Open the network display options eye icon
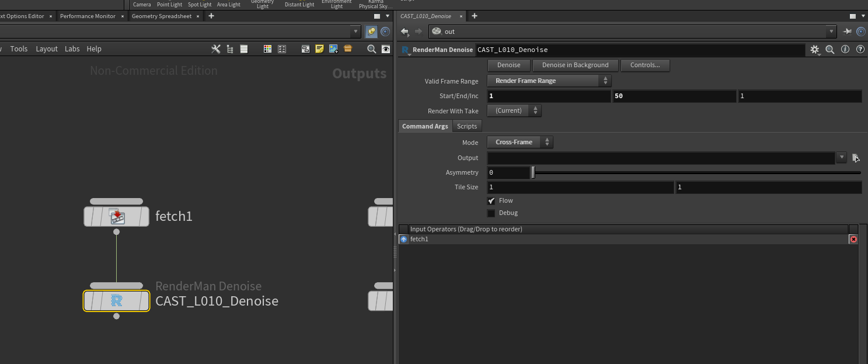 tap(386, 49)
